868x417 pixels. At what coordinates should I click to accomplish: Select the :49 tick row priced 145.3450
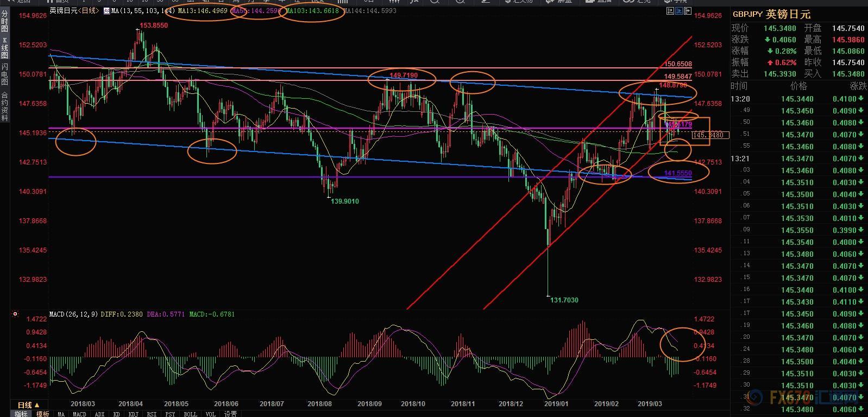(x=799, y=111)
